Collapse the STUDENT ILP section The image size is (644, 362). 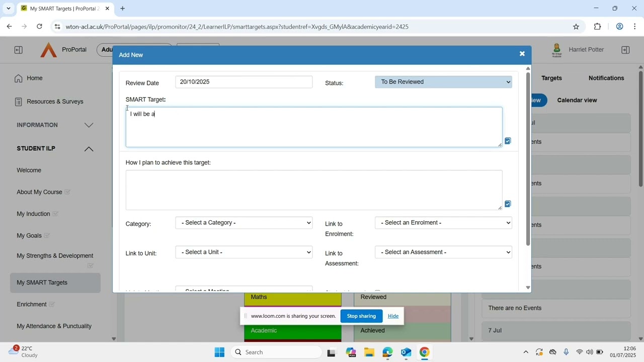coord(89,149)
